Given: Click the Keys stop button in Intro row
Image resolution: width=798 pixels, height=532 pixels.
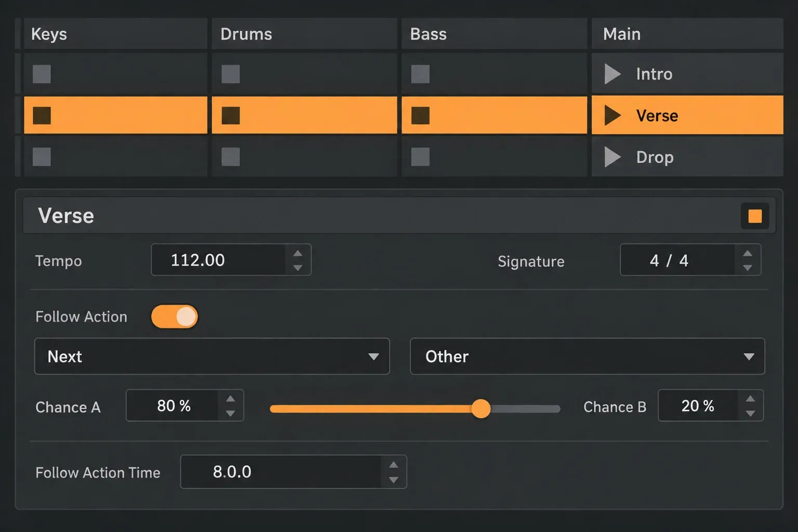Looking at the screenshot, I should pos(42,74).
